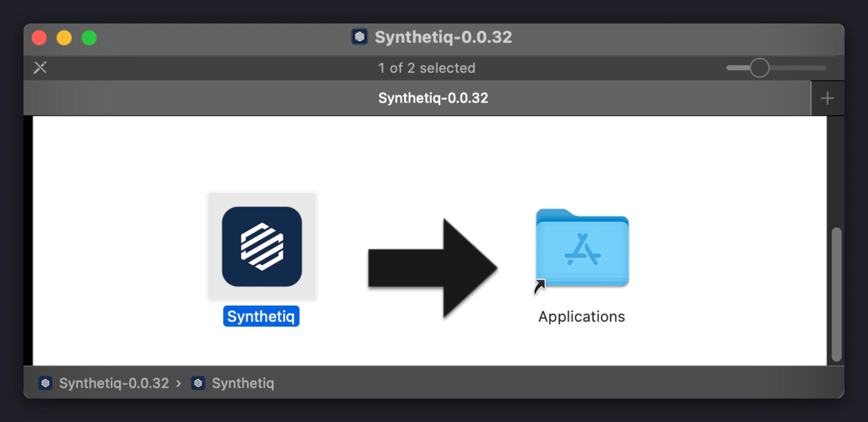Viewport: 868px width, 422px height.
Task: Click Synthetiq-0.0.32 in the path bar
Action: tap(114, 383)
